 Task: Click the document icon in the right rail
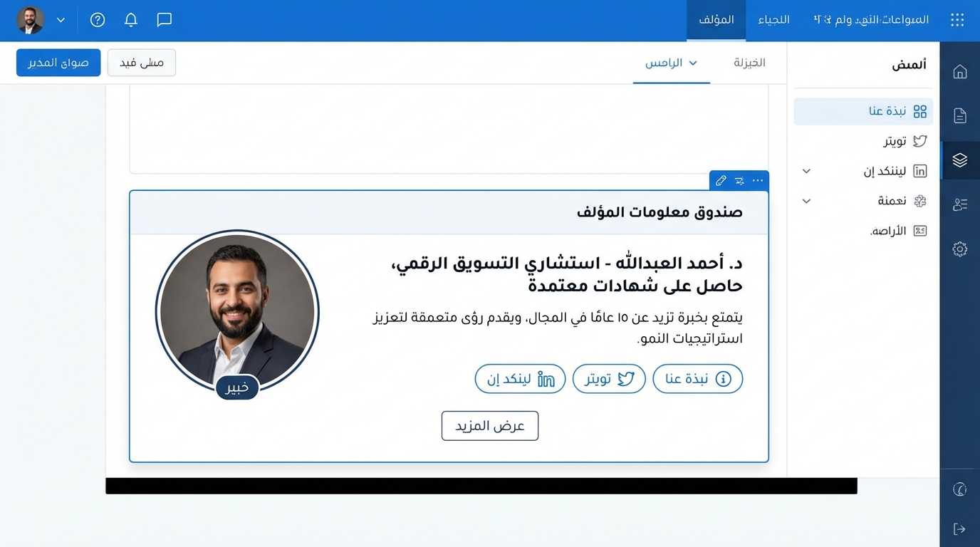point(959,115)
